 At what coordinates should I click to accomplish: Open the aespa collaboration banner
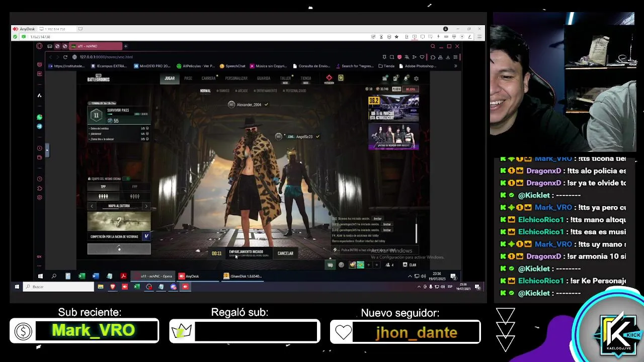point(393,137)
